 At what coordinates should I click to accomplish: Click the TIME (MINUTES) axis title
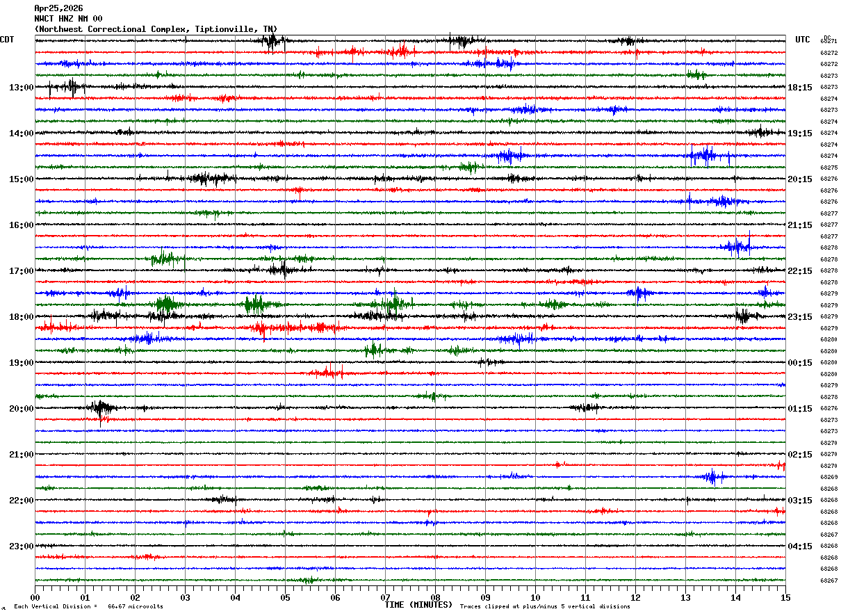418,605
